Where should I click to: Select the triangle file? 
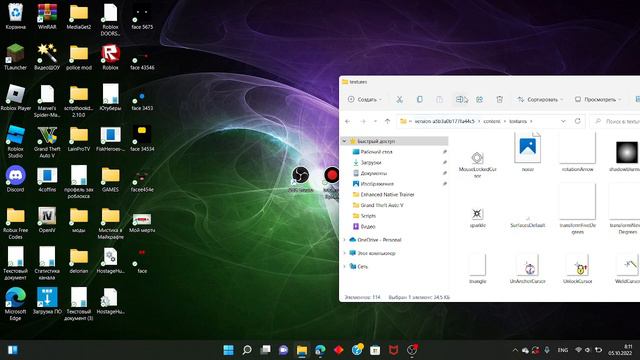click(477, 269)
